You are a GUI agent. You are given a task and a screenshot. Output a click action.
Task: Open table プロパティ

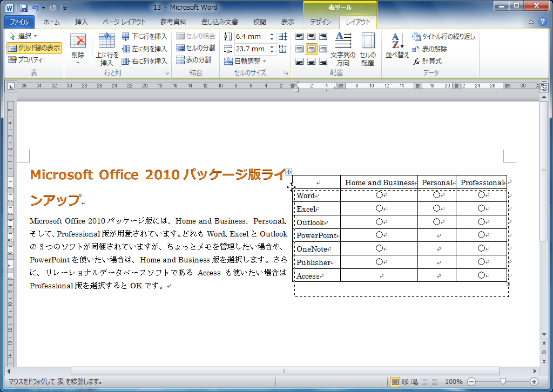pyautogui.click(x=25, y=59)
